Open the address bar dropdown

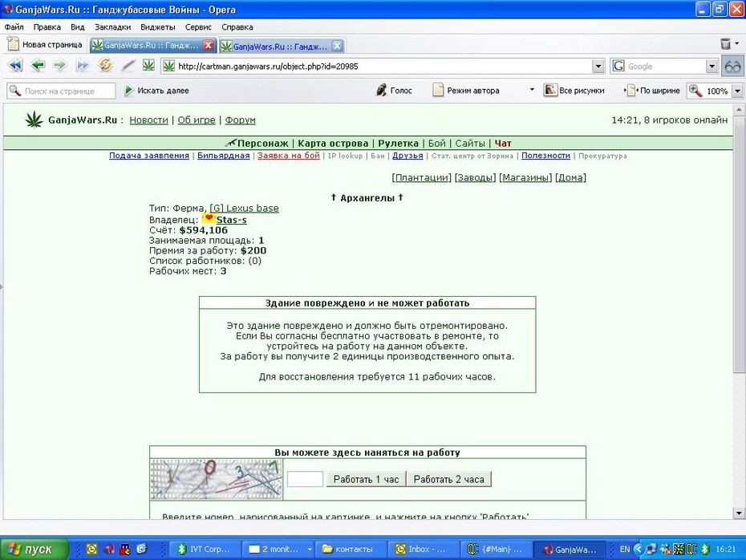pyautogui.click(x=598, y=66)
